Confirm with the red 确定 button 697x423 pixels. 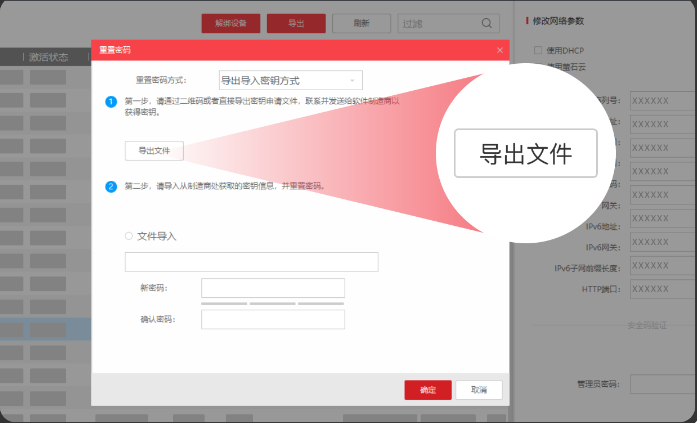tap(428, 390)
